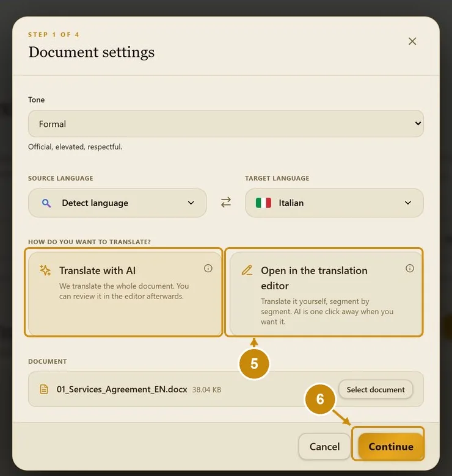Click the pencil icon on translation editor card
452x476 pixels.
coord(247,270)
